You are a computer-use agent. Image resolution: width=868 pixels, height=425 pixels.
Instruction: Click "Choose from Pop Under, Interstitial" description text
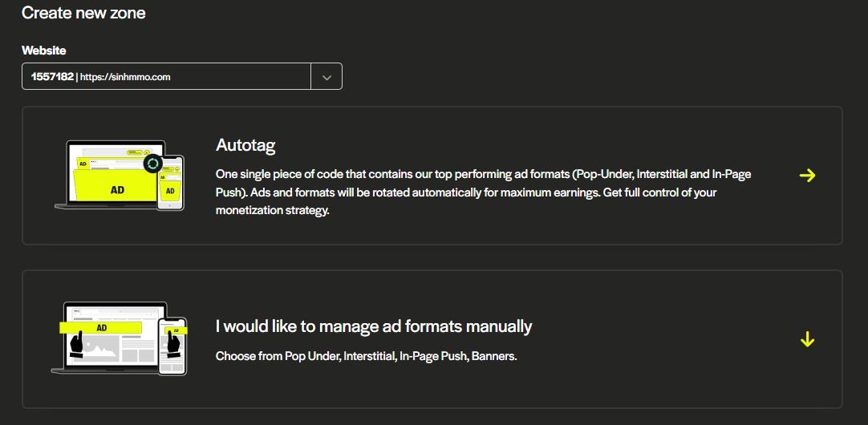click(366, 356)
